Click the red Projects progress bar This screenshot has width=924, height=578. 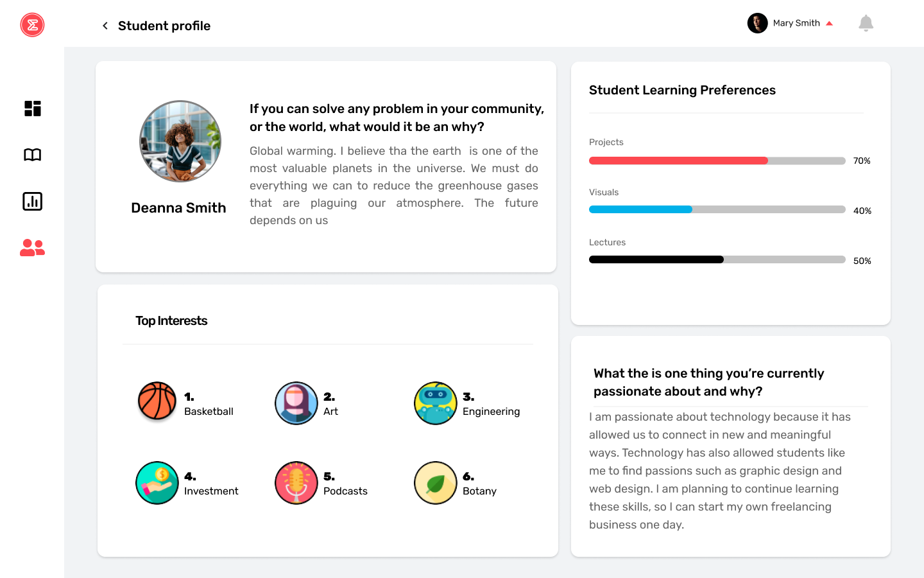tap(678, 161)
